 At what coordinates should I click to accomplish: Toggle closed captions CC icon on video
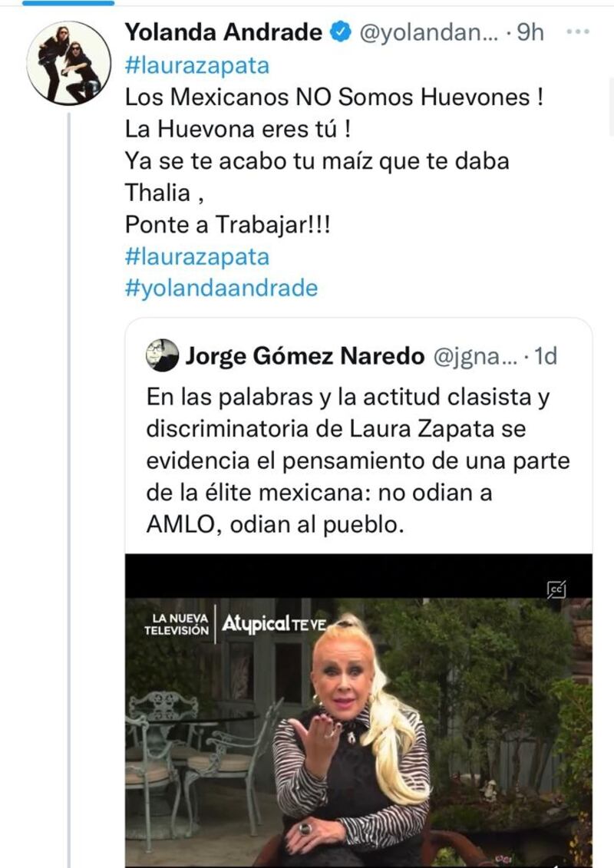point(556,589)
